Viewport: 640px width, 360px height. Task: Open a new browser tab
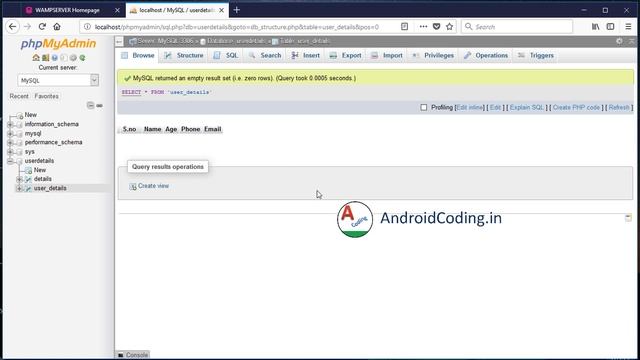coord(237,10)
